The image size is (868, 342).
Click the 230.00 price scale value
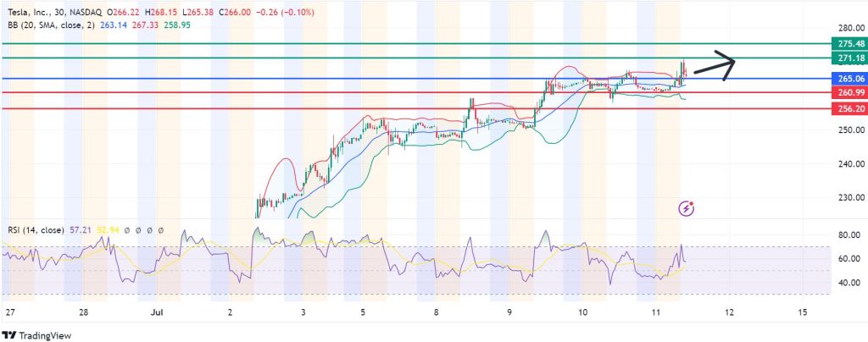[849, 198]
